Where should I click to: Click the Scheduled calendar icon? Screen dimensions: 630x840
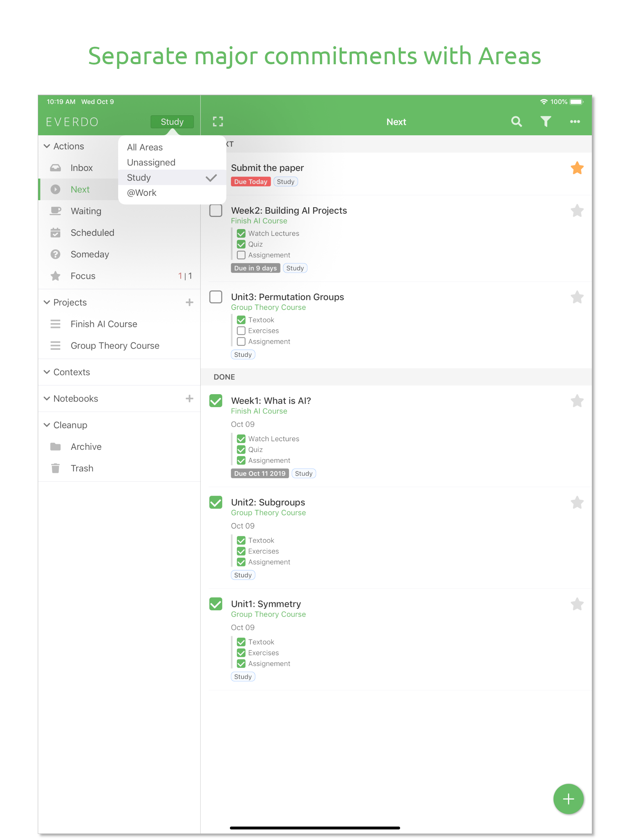[55, 233]
